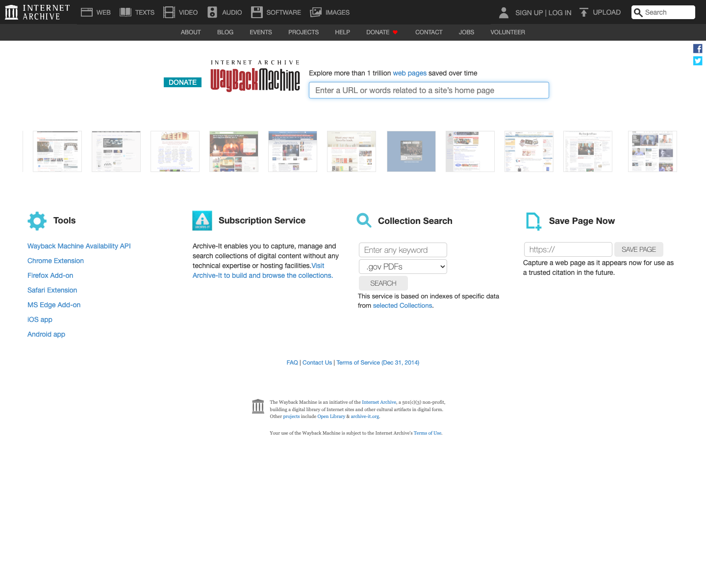
Task: Open the MS Edge Add-on link
Action: 54,305
